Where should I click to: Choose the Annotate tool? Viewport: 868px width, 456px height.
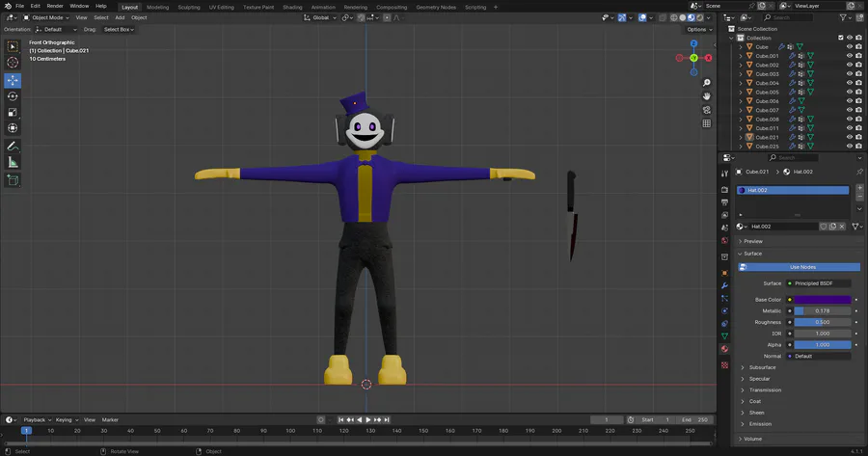(x=13, y=147)
